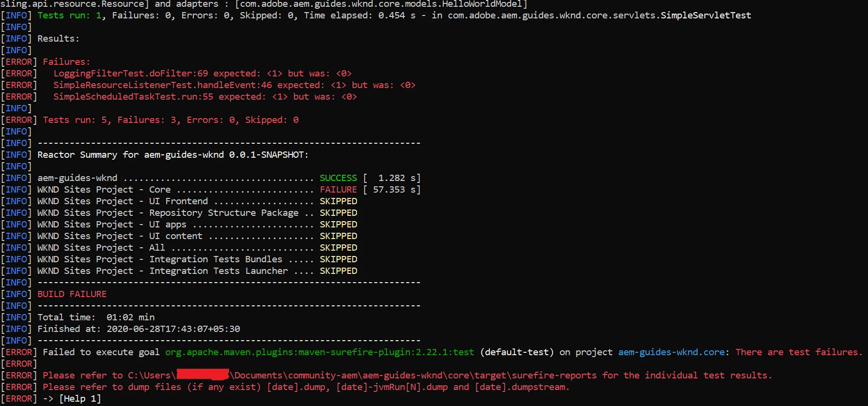This screenshot has height=406, width=868.
Task: Click 'SimpleResourceListenerTest.handleEvent:46' failure line
Action: tap(234, 85)
